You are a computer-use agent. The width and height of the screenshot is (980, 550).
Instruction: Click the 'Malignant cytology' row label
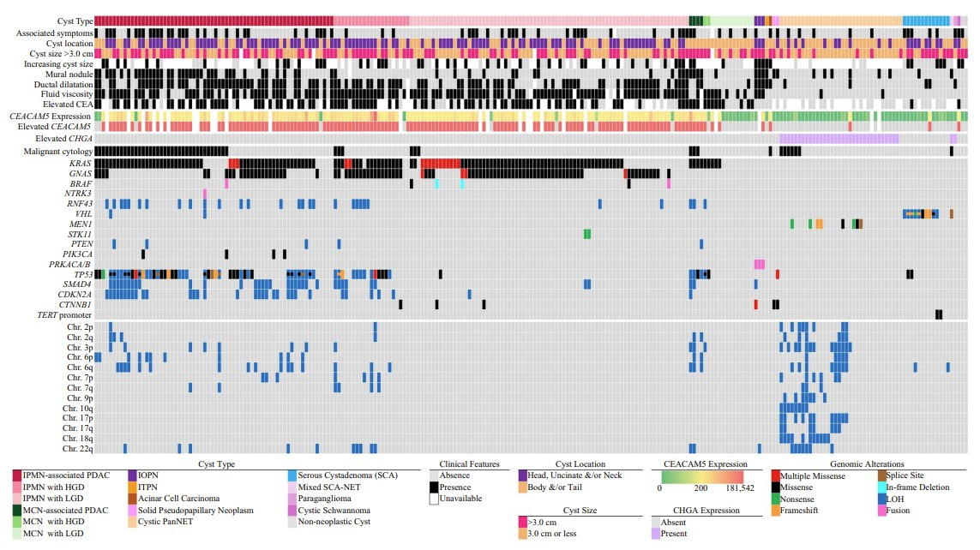58,151
